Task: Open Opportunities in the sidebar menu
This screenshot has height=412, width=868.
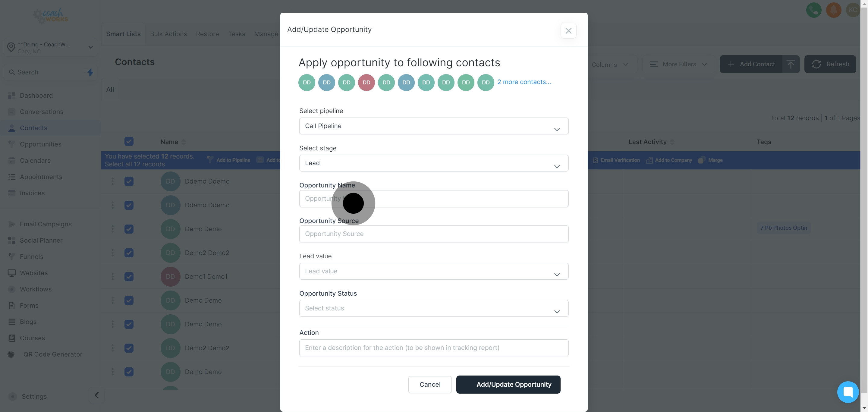Action: tap(40, 144)
